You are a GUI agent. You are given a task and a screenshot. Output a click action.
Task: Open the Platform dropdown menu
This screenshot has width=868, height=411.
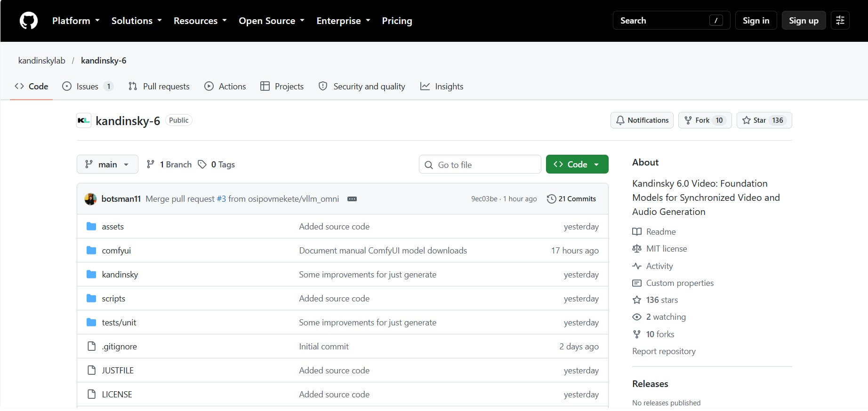tap(76, 21)
